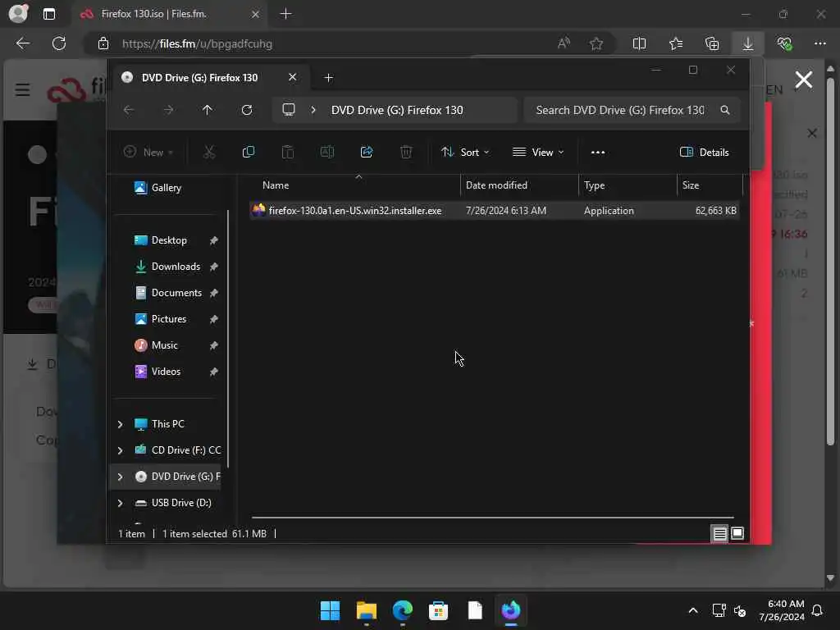Go back in File Explorer navigation
Screen dimensions: 840x630
pos(129,110)
